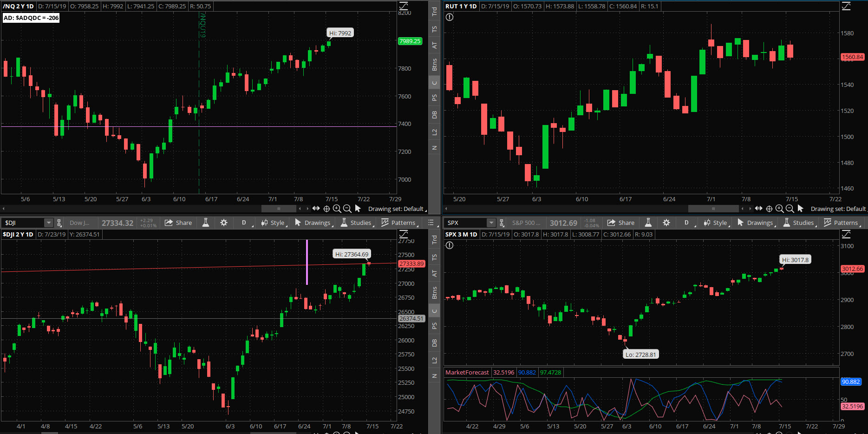Click the symbol link icon beside SPX

pyautogui.click(x=502, y=223)
